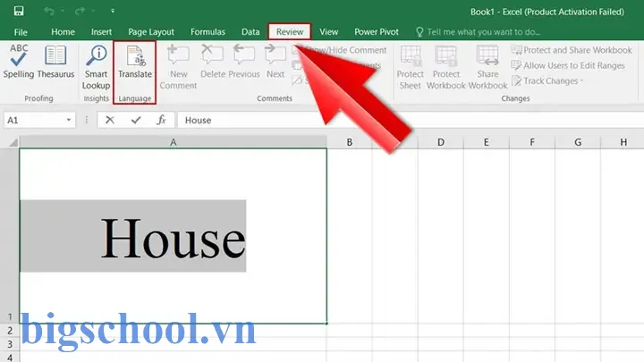The height and width of the screenshot is (362, 644).
Task: Open the Name Box dropdown arrow
Action: click(x=69, y=121)
